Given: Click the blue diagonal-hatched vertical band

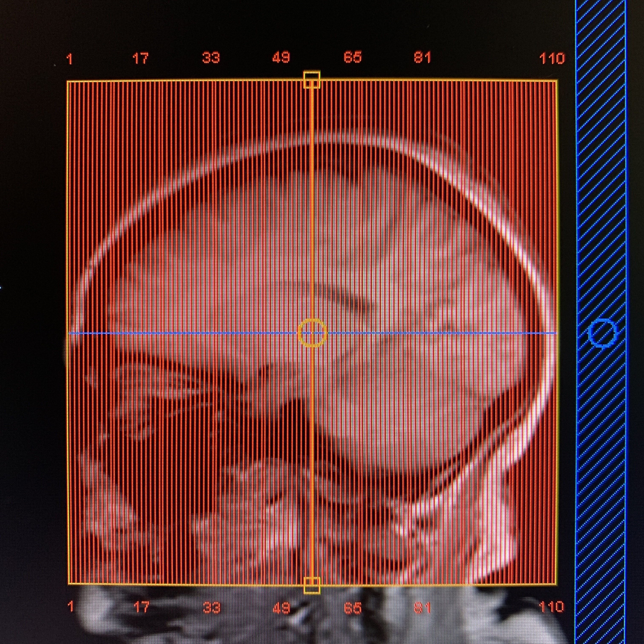Looking at the screenshot, I should click(601, 167).
